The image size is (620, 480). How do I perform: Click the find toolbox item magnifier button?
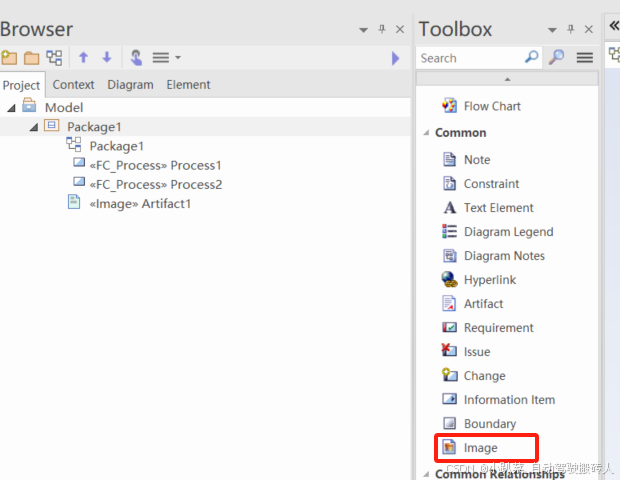coord(556,57)
